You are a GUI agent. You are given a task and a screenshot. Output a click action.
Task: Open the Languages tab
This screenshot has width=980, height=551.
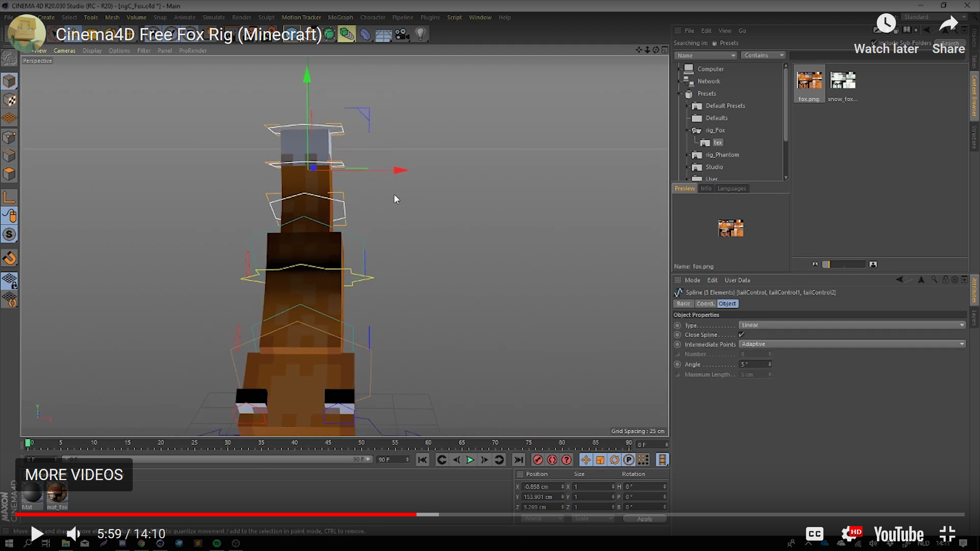pyautogui.click(x=731, y=188)
